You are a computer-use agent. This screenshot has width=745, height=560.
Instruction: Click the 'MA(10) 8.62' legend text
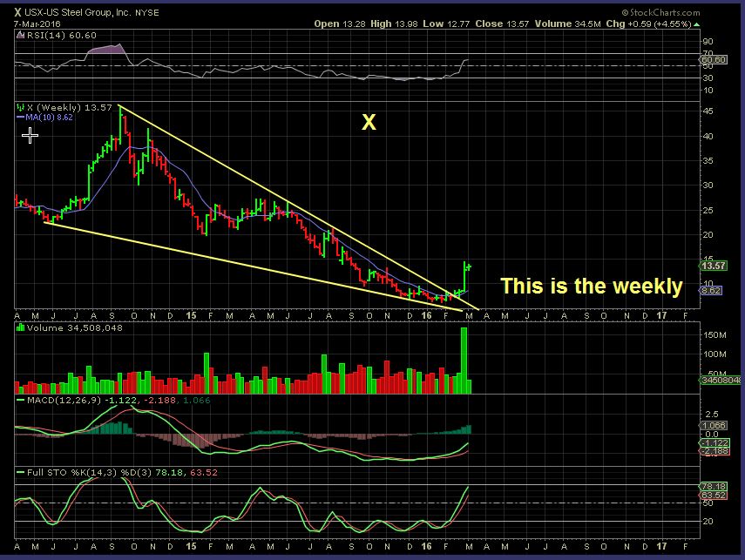[x=49, y=118]
